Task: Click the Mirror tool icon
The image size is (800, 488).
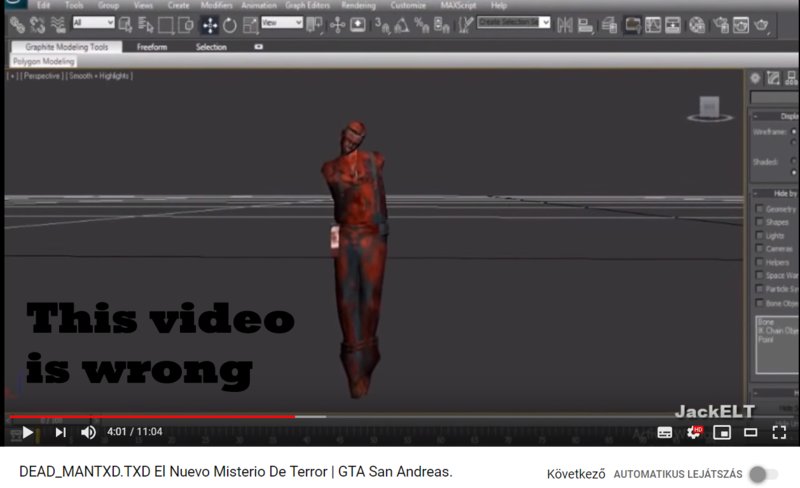Action: [564, 25]
